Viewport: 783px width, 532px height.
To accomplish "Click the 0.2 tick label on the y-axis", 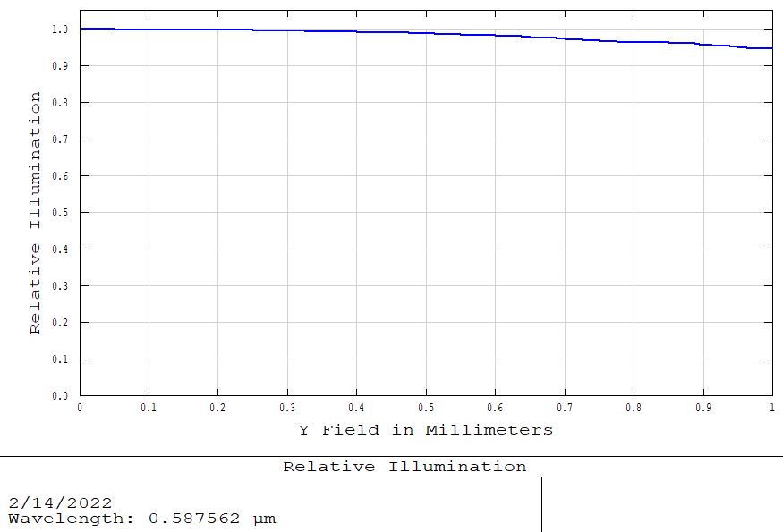I will [59, 323].
